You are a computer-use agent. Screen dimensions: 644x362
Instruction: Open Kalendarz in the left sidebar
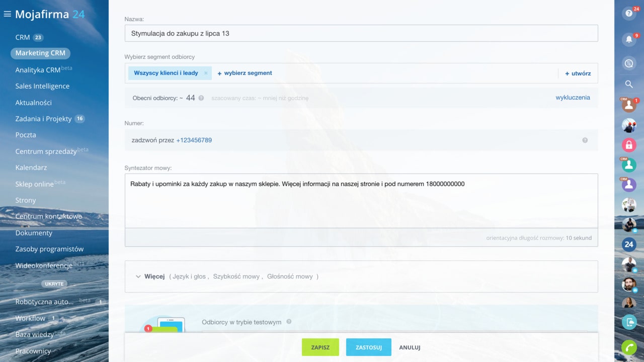coord(31,167)
